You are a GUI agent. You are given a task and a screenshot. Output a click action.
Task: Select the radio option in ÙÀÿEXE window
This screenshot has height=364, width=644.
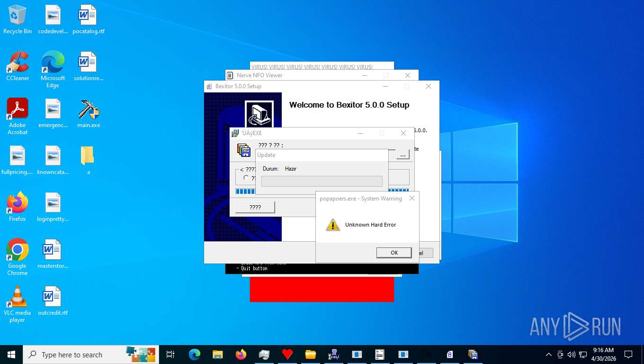(x=246, y=178)
